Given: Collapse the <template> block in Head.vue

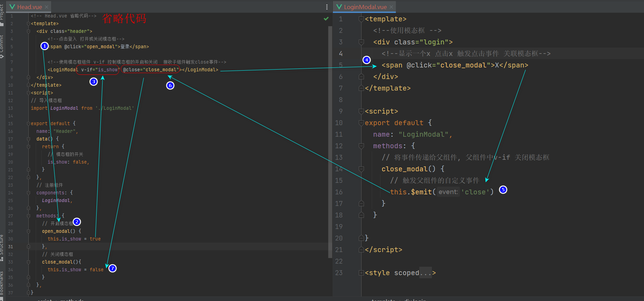Looking at the screenshot, I should [28, 24].
